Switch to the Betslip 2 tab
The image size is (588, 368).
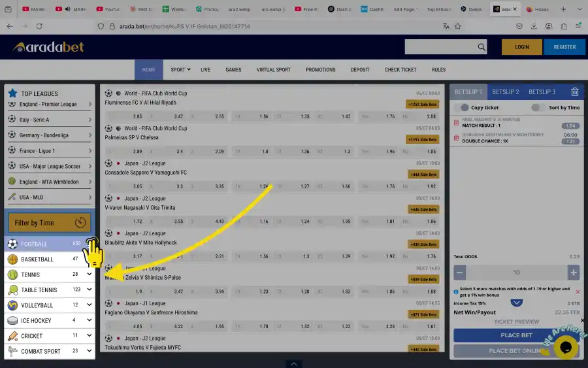(x=506, y=92)
